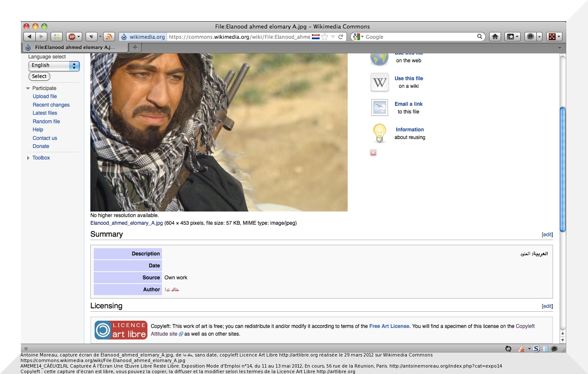Open a new tab with plus button
The width and height of the screenshot is (588, 374).
pyautogui.click(x=135, y=47)
